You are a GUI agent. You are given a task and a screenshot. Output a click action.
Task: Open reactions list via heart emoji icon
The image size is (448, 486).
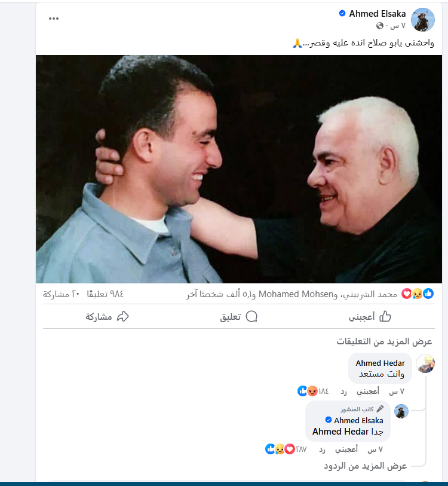[x=406, y=294]
